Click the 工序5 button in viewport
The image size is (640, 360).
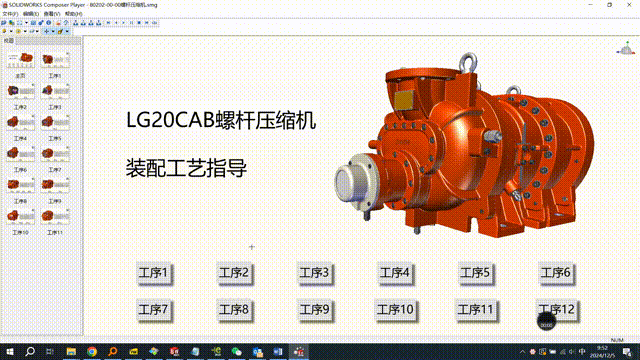475,273
